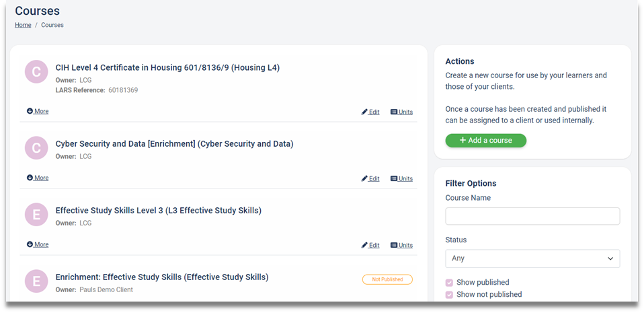This screenshot has width=644, height=313.
Task: Expand More details for Effective Study Skills Level 3
Action: [x=38, y=244]
